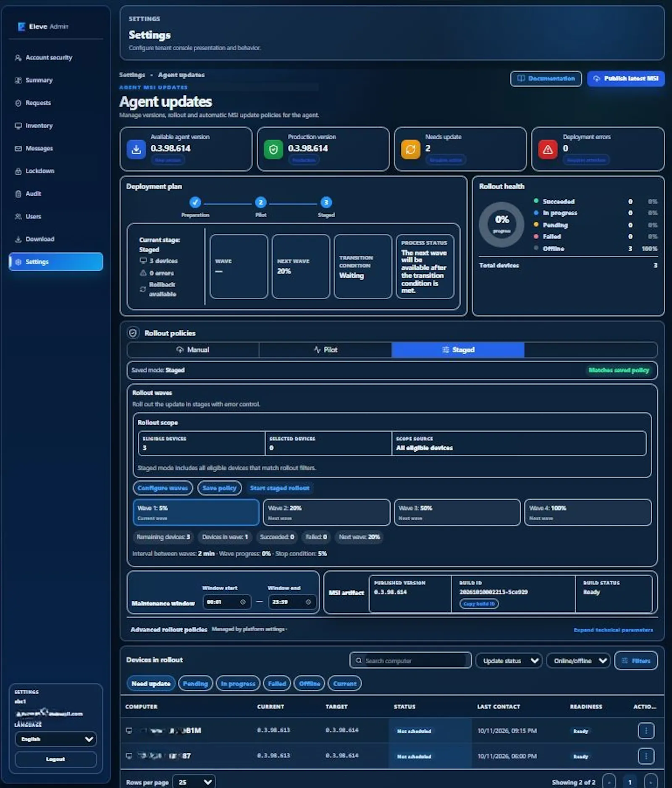Switch to the Pilot rollout policy tab

point(325,350)
